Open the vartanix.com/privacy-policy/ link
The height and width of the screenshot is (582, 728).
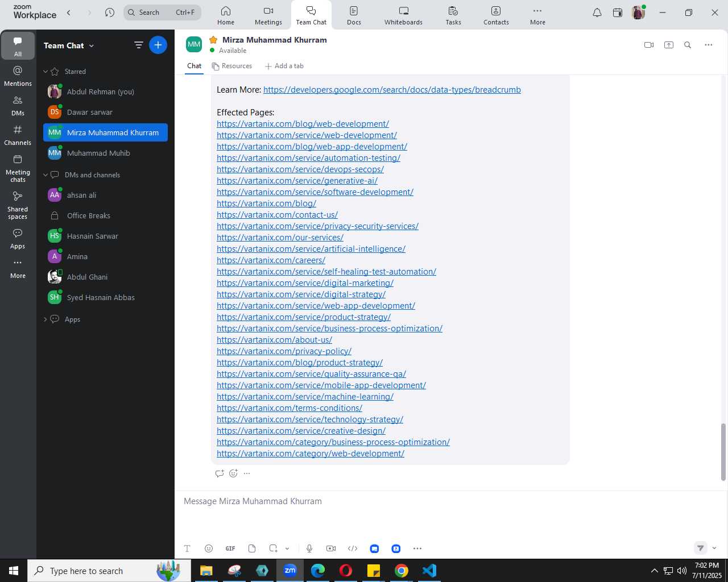point(284,351)
